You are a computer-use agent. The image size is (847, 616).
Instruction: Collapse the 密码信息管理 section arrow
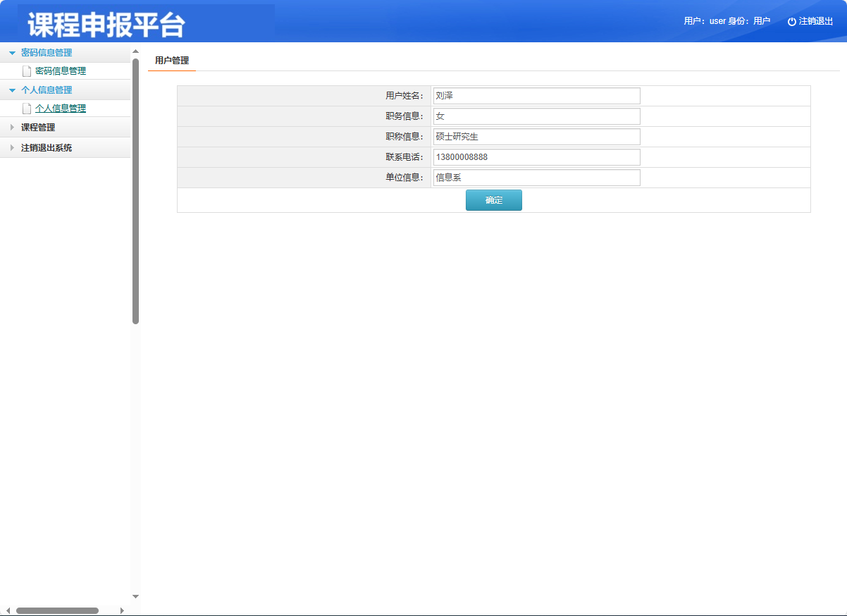[12, 52]
